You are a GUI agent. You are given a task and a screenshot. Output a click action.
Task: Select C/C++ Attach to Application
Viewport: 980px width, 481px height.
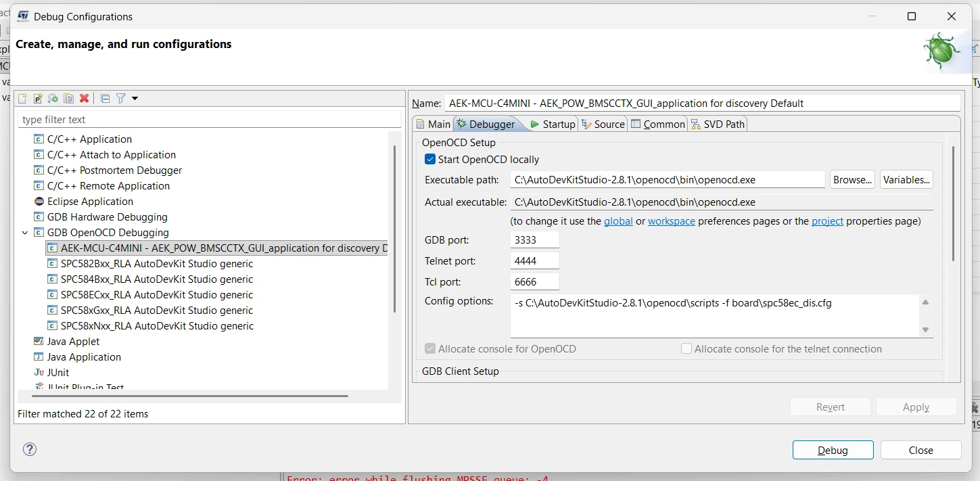(x=112, y=155)
